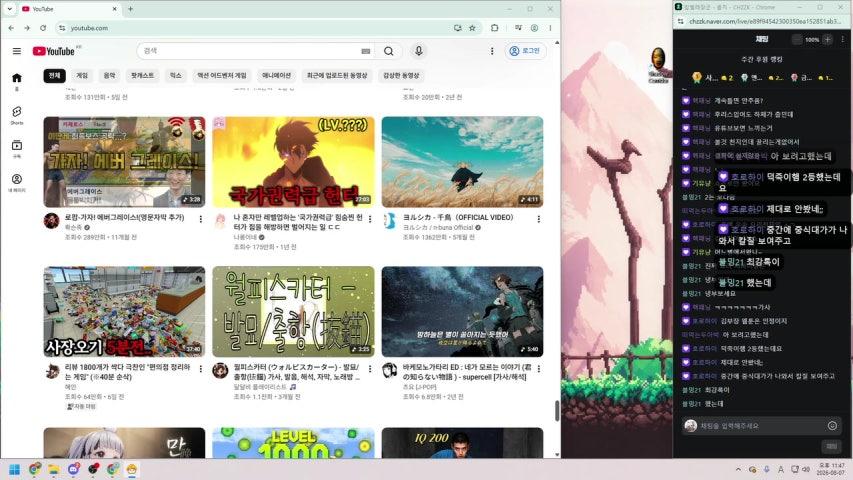This screenshot has width=853, height=480.
Task: Open Shorts in YouTube sidebar
Action: [17, 115]
